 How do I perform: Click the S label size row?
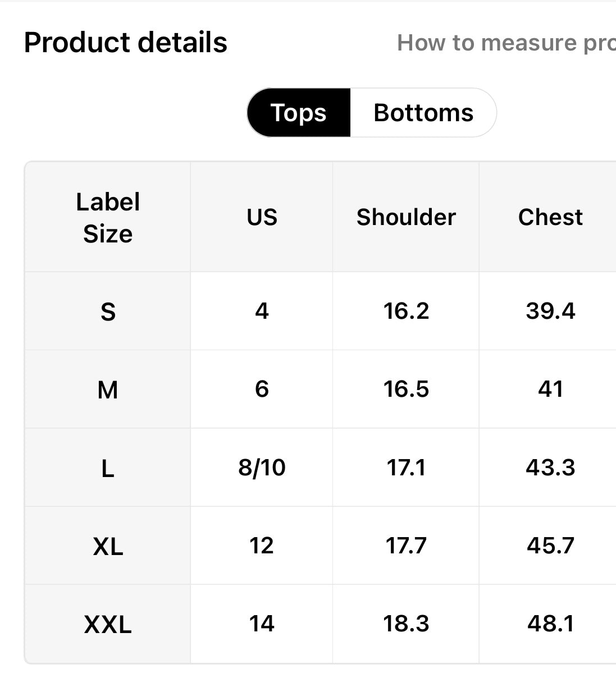click(x=108, y=311)
